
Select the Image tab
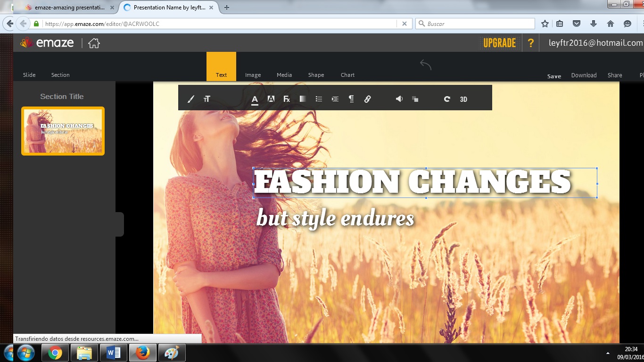click(x=253, y=75)
